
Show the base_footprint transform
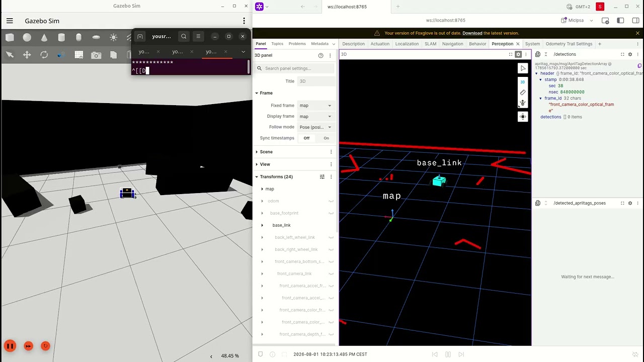point(331,213)
